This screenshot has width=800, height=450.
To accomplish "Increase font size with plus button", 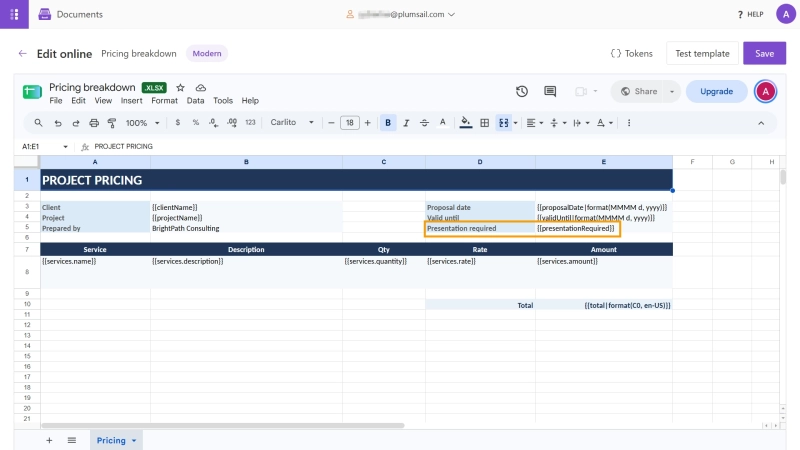I will click(x=367, y=123).
